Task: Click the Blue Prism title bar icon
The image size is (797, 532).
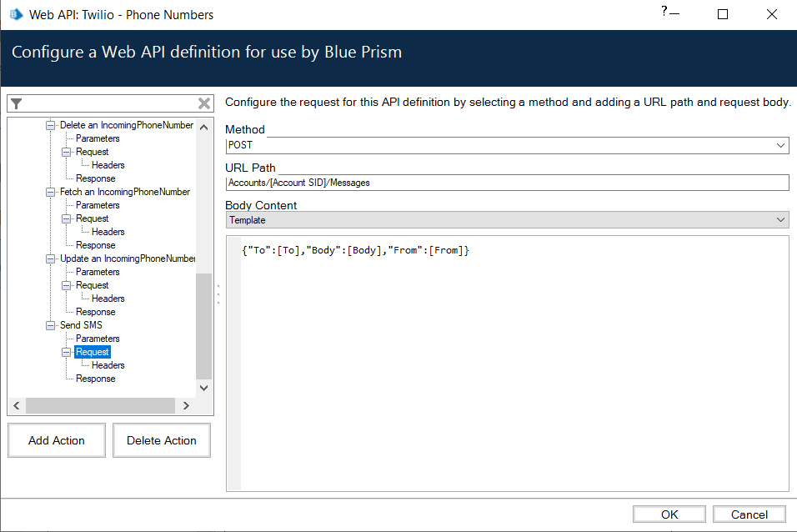Action: click(17, 15)
